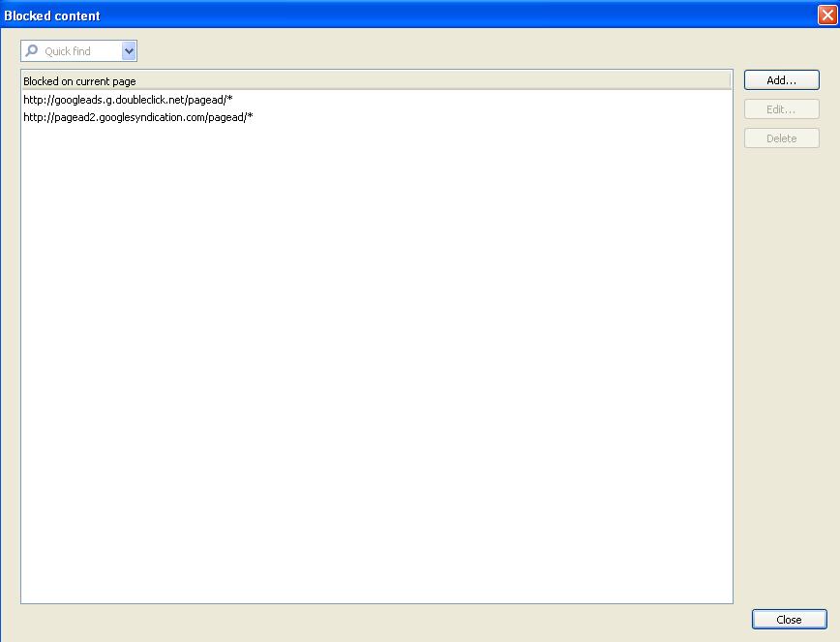Click the Quick find search field

point(80,51)
